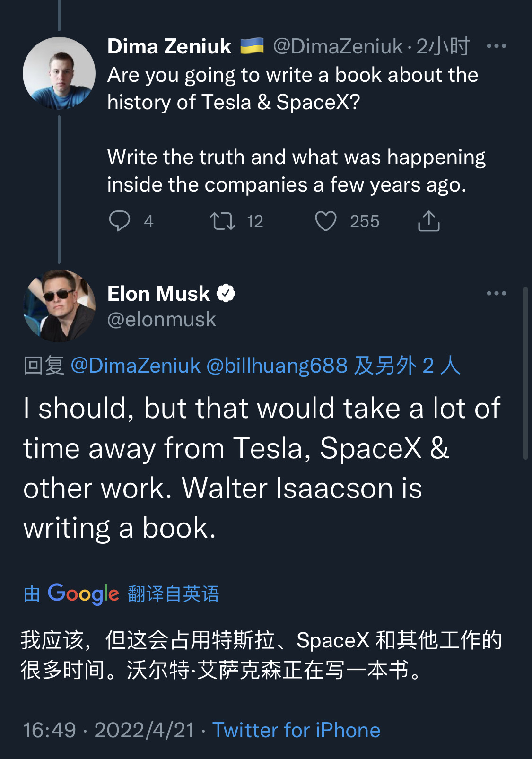Click the reply icon under Dima's tweet

click(x=120, y=221)
